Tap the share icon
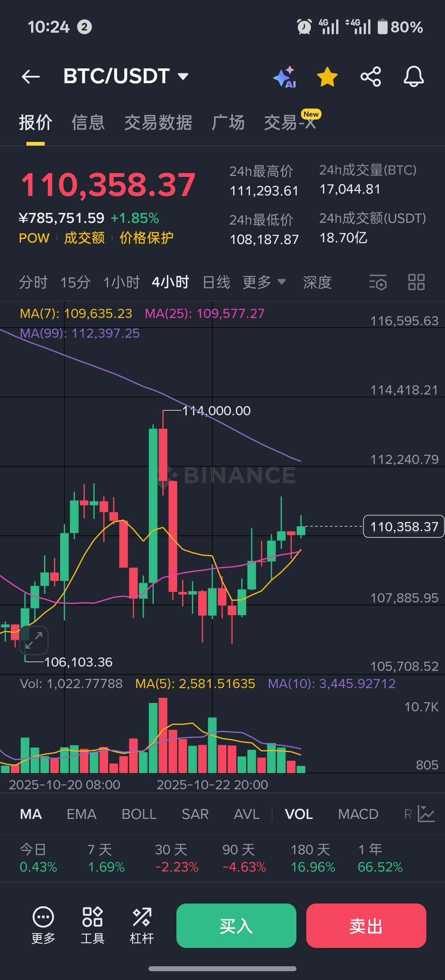 click(x=370, y=77)
